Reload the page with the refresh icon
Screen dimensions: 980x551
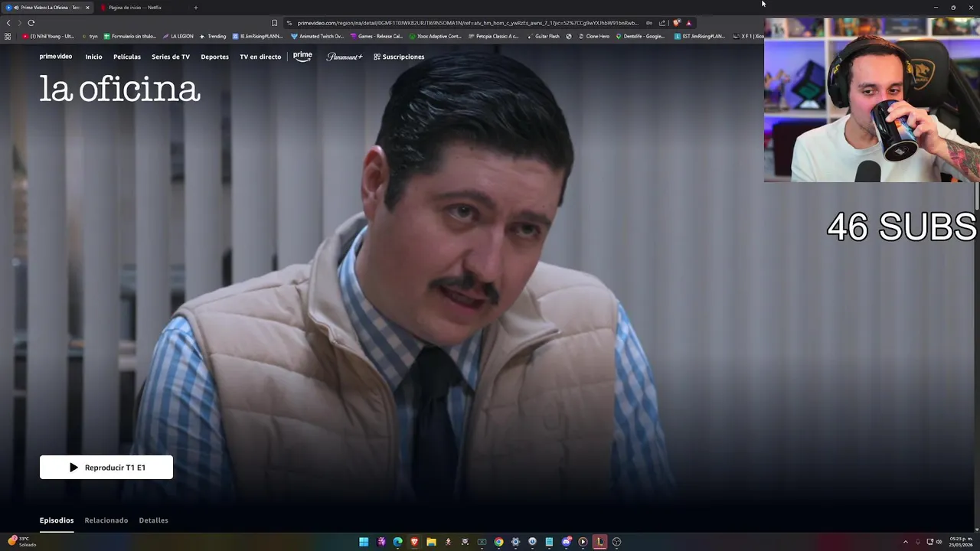[x=31, y=23]
